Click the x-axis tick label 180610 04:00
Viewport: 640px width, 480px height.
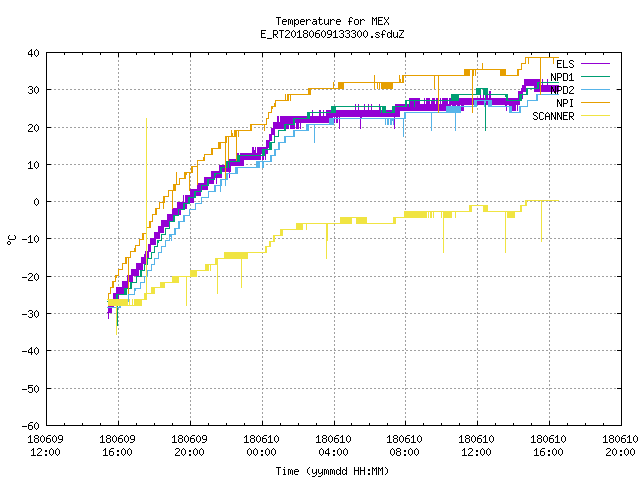(333, 446)
